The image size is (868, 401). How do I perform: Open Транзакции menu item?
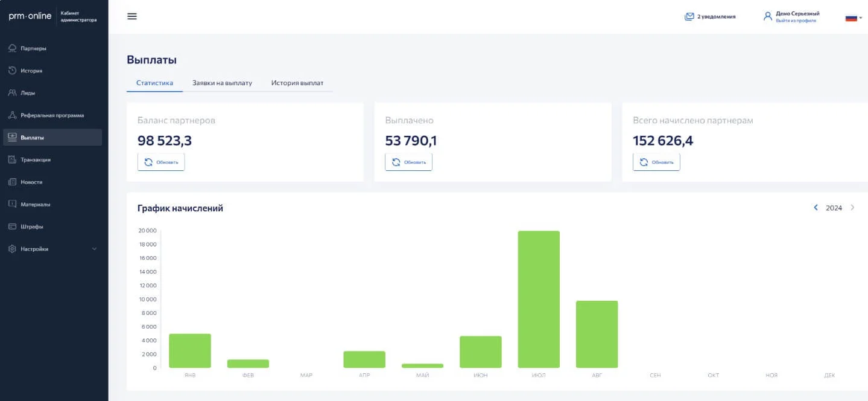(x=52, y=160)
